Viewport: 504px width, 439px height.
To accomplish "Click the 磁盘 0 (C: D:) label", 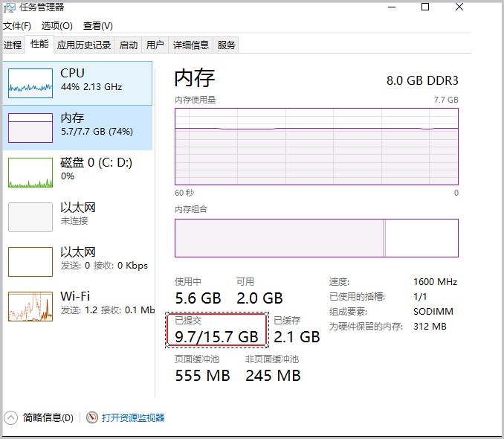I will 96,162.
